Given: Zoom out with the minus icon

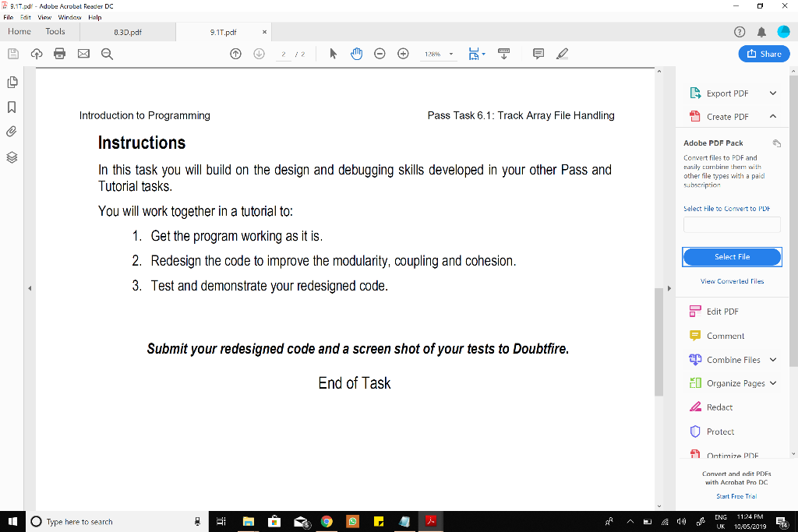Looking at the screenshot, I should click(x=380, y=54).
